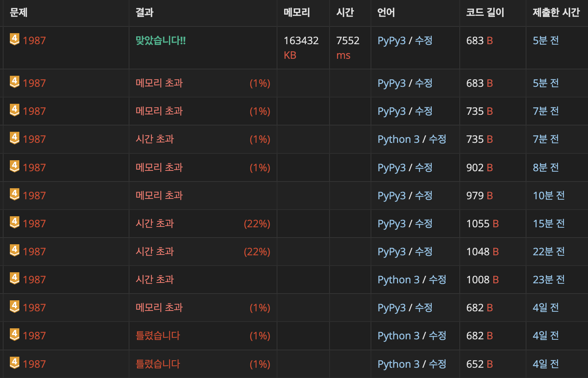This screenshot has height=378, width=588.
Task: Open Python 3 source in the 682 B row
Action: [399, 336]
